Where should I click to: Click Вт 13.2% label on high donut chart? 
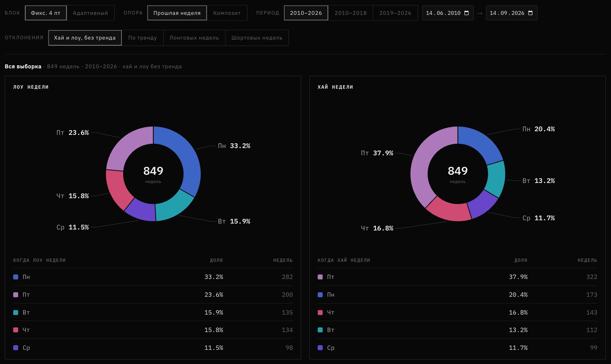(538, 181)
